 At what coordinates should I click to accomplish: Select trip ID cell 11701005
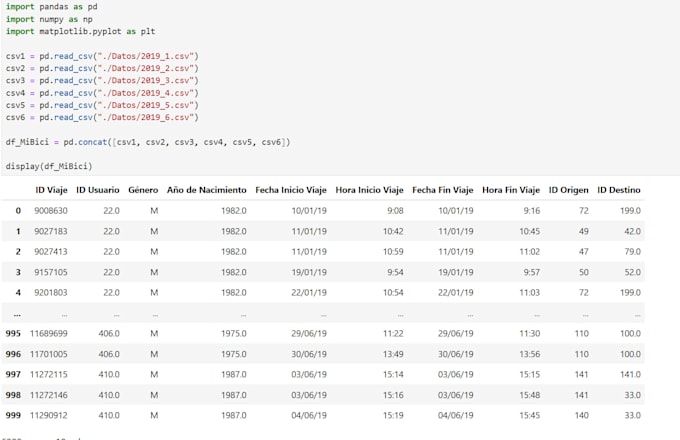[x=49, y=354]
